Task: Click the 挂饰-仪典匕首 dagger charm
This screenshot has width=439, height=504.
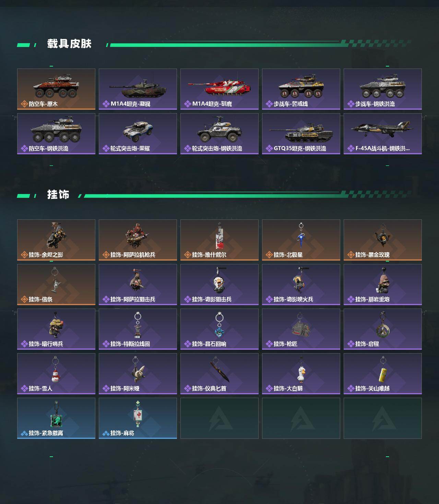Action: click(x=219, y=374)
